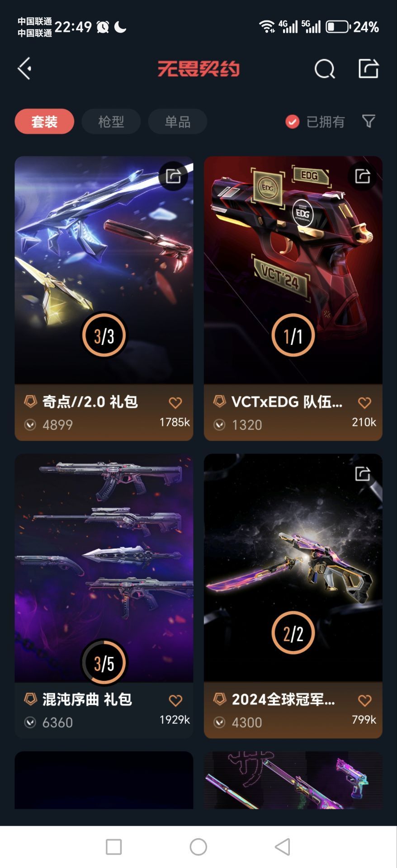Tap the back arrow icon
The width and height of the screenshot is (397, 868).
pyautogui.click(x=24, y=69)
